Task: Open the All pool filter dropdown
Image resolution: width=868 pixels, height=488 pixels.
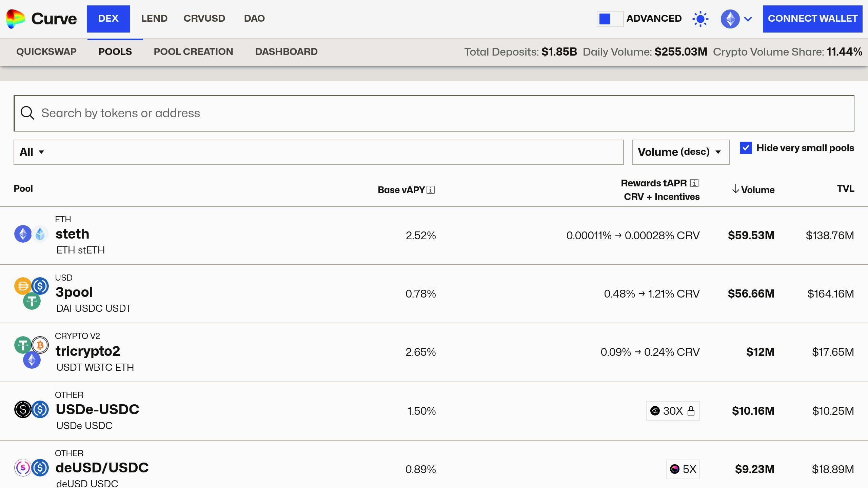Action: pyautogui.click(x=318, y=152)
